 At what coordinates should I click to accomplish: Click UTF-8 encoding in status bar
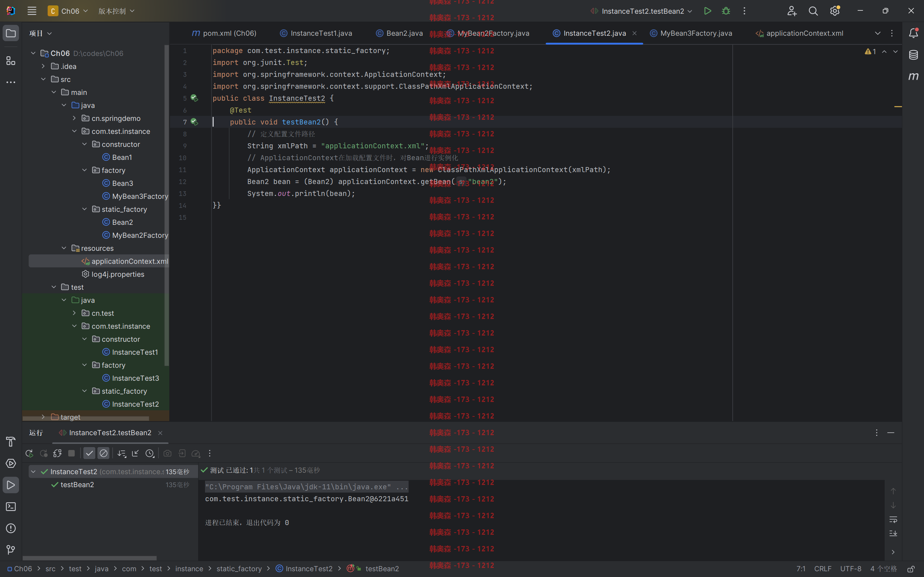point(850,569)
